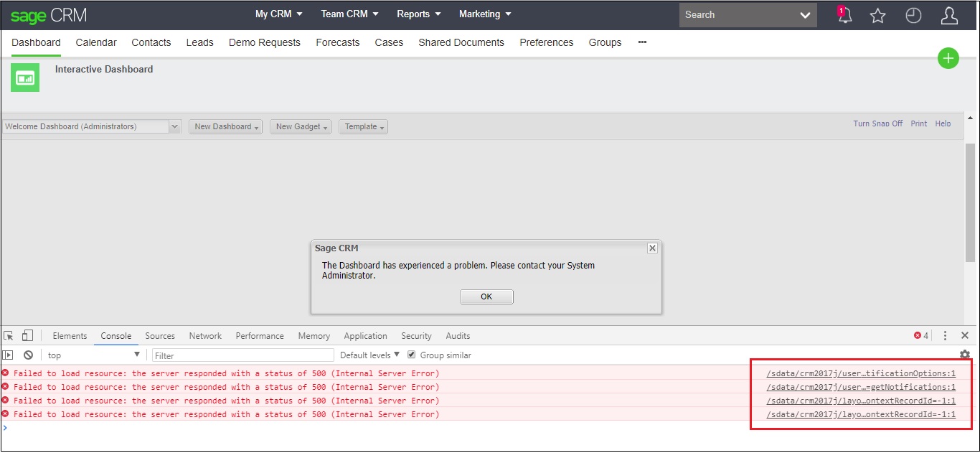This screenshot has width=980, height=453.
Task: Toggle the DevTools device toolbar icon
Action: click(27, 335)
